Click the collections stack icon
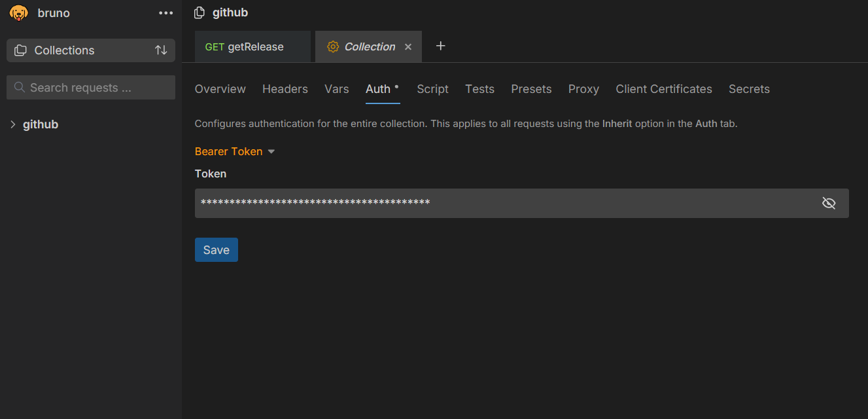The height and width of the screenshot is (419, 868). tap(20, 50)
